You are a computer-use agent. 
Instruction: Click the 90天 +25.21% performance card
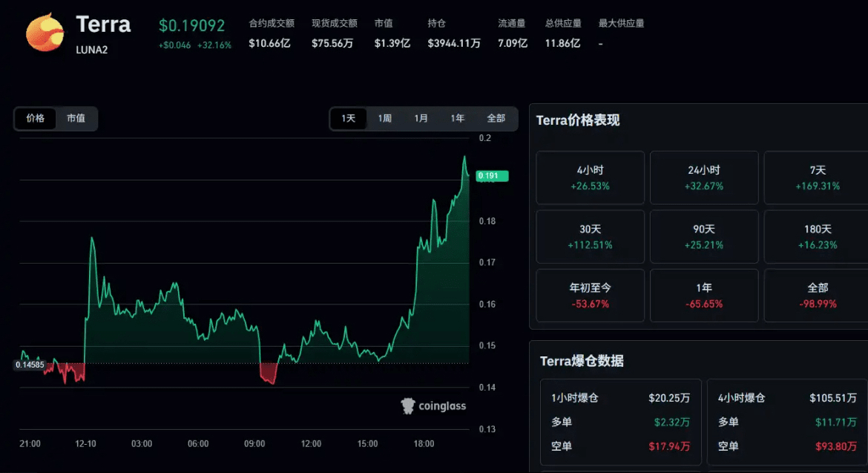704,236
